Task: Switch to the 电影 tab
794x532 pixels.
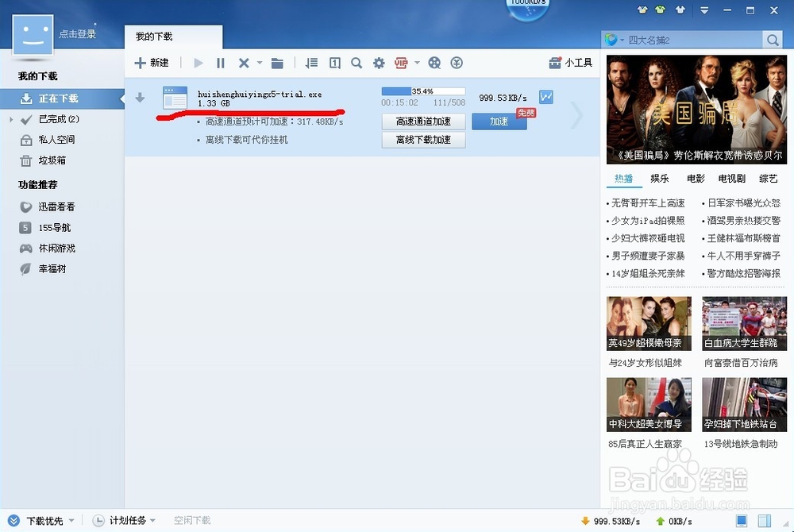Action: (x=696, y=178)
